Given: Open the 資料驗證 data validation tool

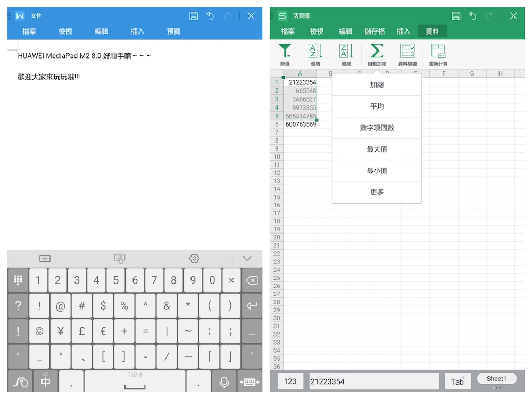Looking at the screenshot, I should [x=408, y=52].
